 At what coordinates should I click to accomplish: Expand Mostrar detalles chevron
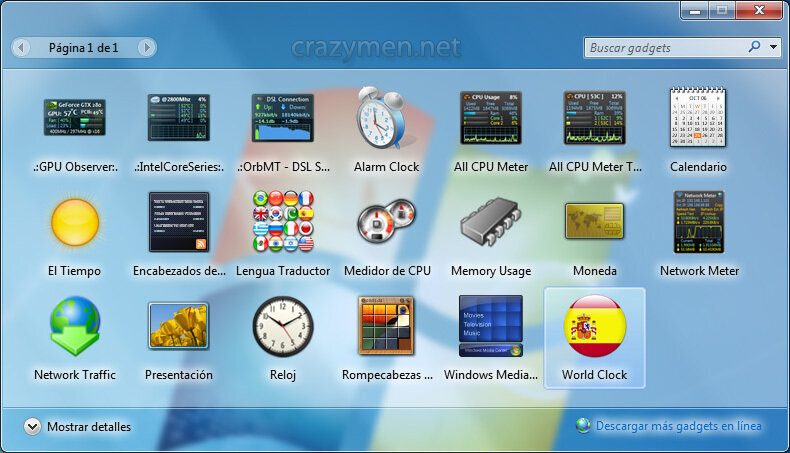32,427
